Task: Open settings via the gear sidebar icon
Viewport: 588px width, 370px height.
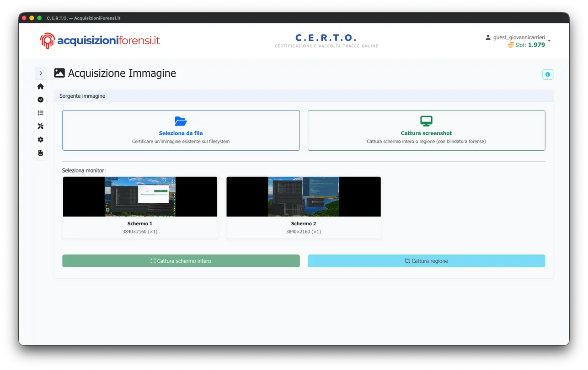Action: click(x=40, y=139)
